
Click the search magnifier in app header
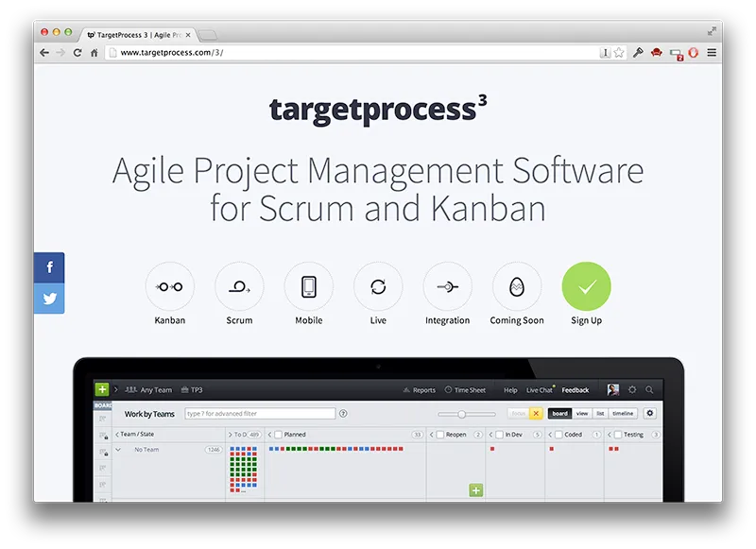pos(649,389)
